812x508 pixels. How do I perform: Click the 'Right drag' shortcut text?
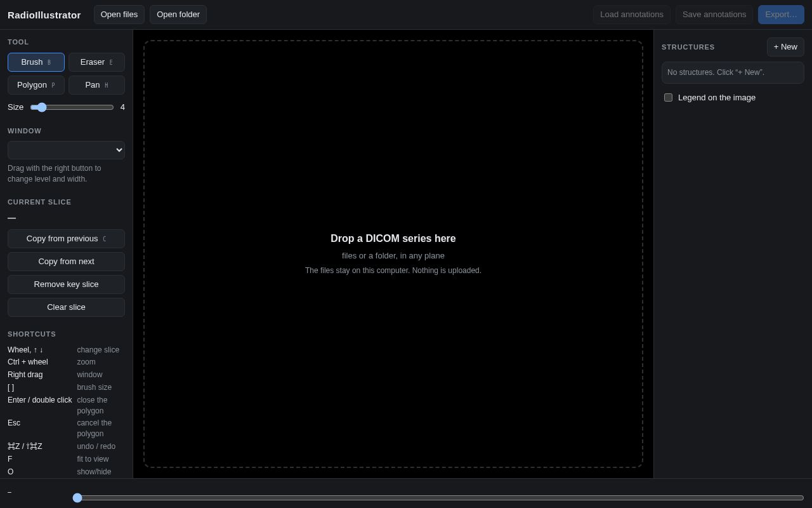point(25,375)
